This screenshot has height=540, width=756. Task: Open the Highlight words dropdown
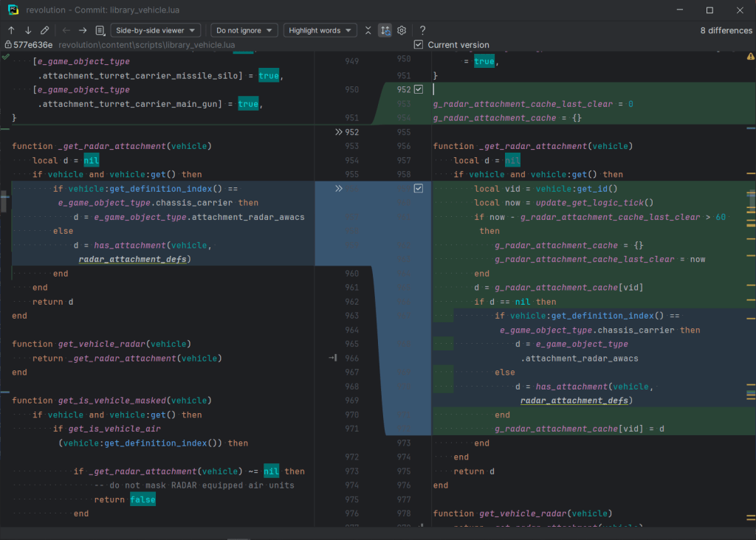click(x=320, y=30)
